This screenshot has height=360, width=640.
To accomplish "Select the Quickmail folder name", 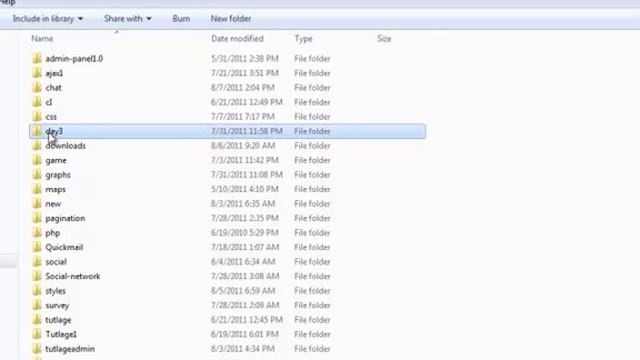I will click(x=64, y=247).
